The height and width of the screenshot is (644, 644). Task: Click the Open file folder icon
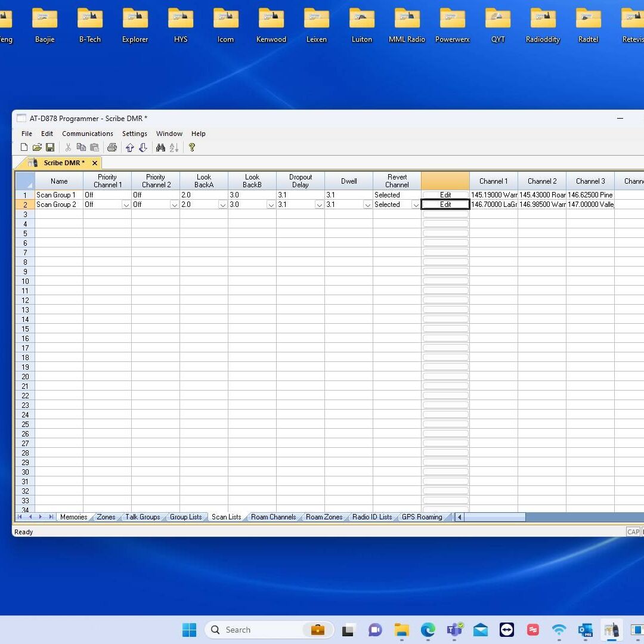(x=38, y=147)
